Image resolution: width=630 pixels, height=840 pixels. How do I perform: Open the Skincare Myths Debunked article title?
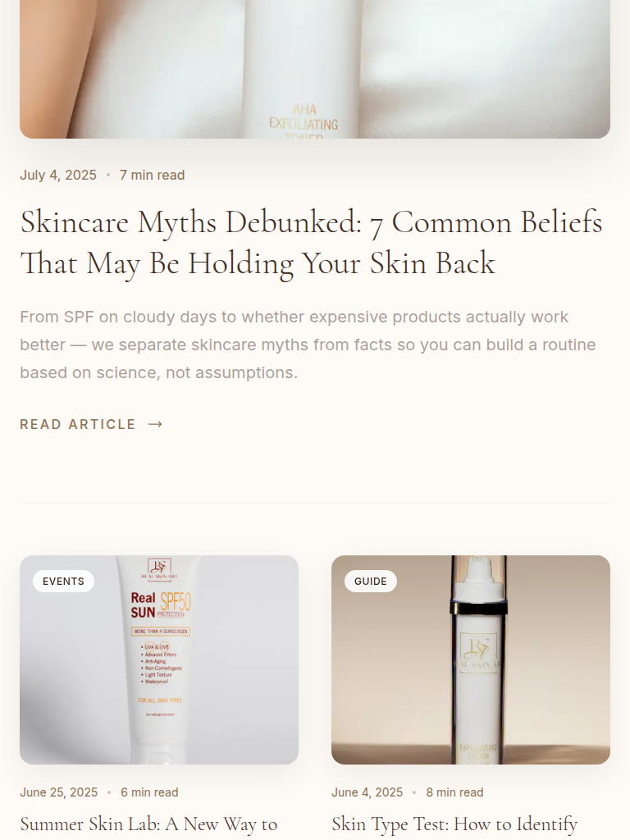pyautogui.click(x=311, y=243)
